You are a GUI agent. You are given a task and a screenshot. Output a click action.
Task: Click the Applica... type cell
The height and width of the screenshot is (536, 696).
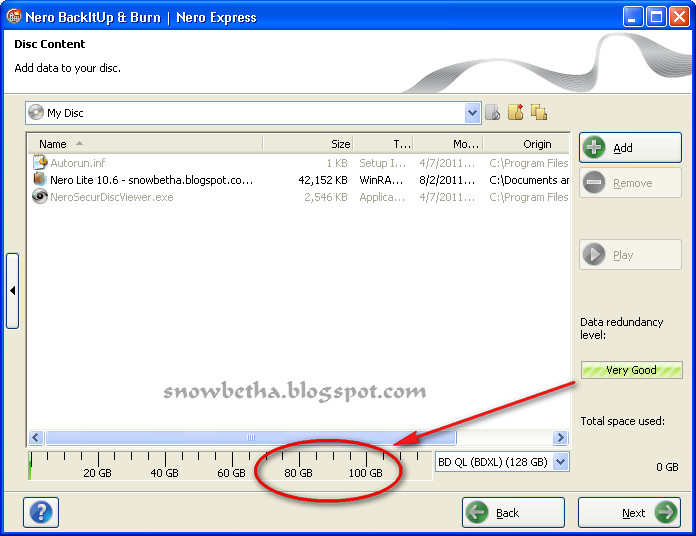tap(382, 197)
